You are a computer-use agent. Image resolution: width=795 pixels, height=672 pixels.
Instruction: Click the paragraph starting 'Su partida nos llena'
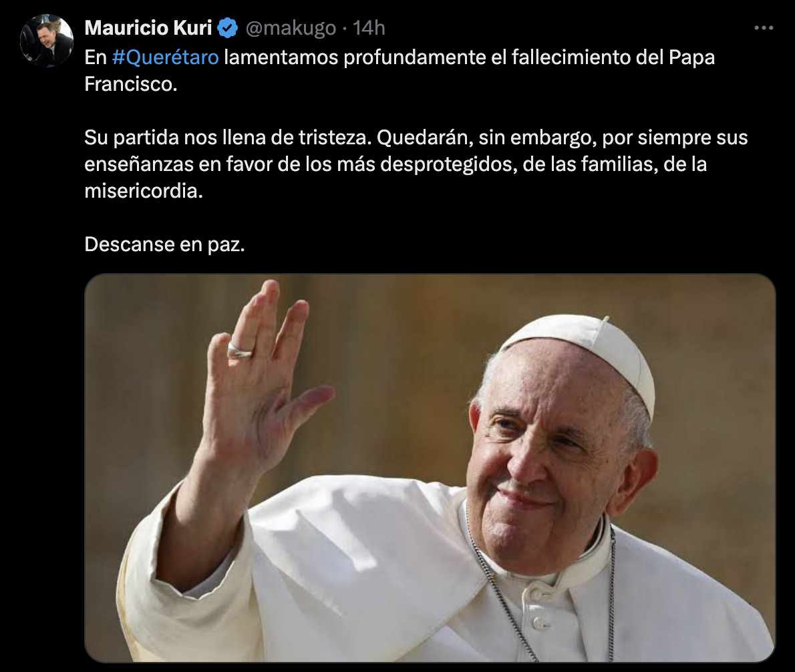click(x=416, y=164)
